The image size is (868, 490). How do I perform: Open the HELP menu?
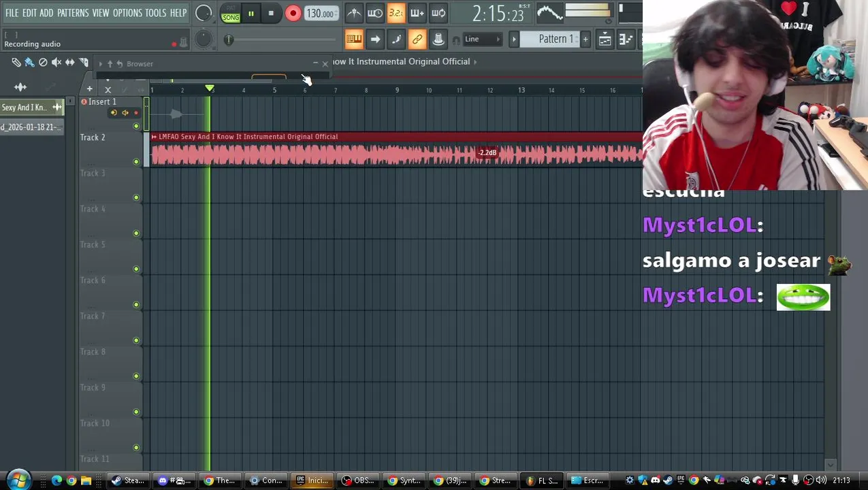pos(178,13)
